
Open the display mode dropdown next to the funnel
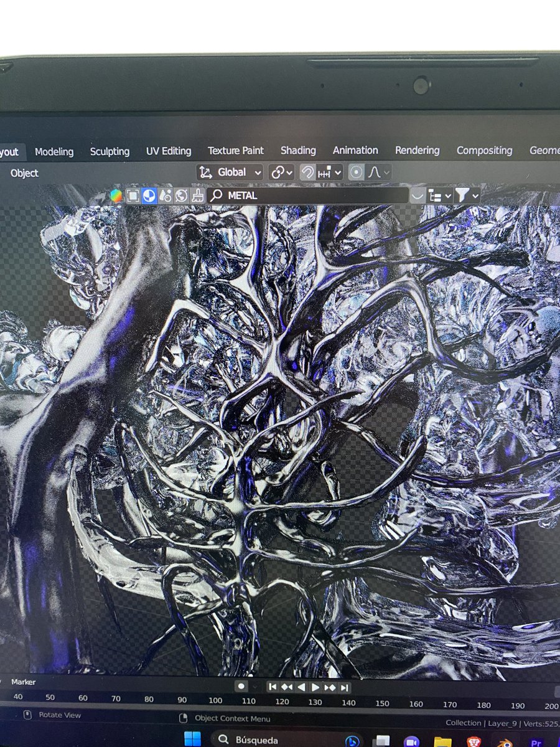439,195
